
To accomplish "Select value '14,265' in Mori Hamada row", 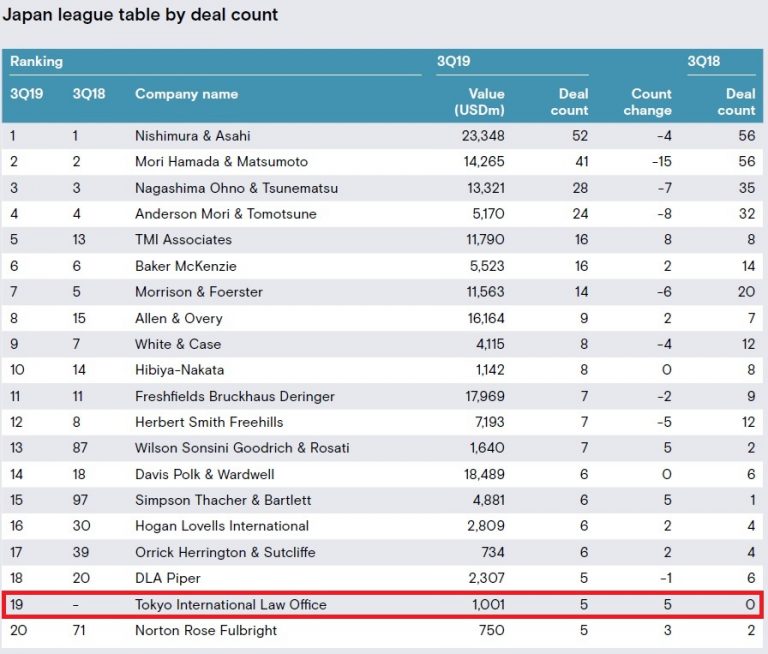I will pyautogui.click(x=484, y=162).
